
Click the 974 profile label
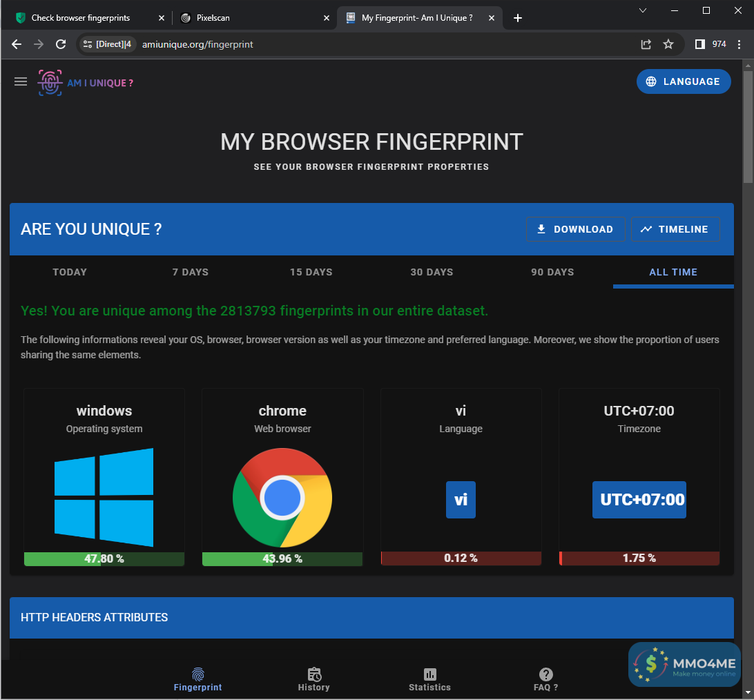click(x=719, y=44)
